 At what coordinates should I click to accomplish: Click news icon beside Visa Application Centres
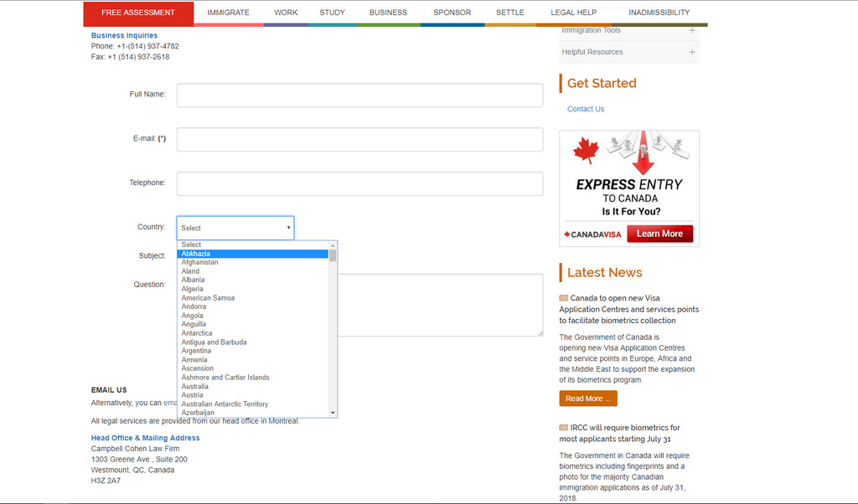point(564,298)
